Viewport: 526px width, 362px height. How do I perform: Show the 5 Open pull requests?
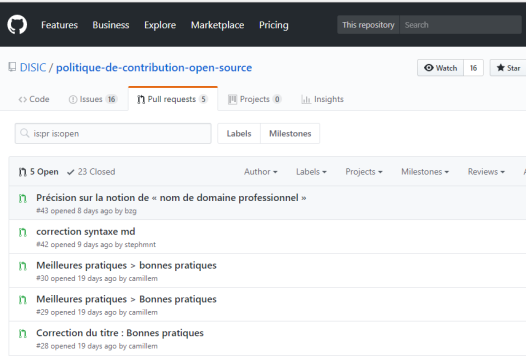(39, 172)
